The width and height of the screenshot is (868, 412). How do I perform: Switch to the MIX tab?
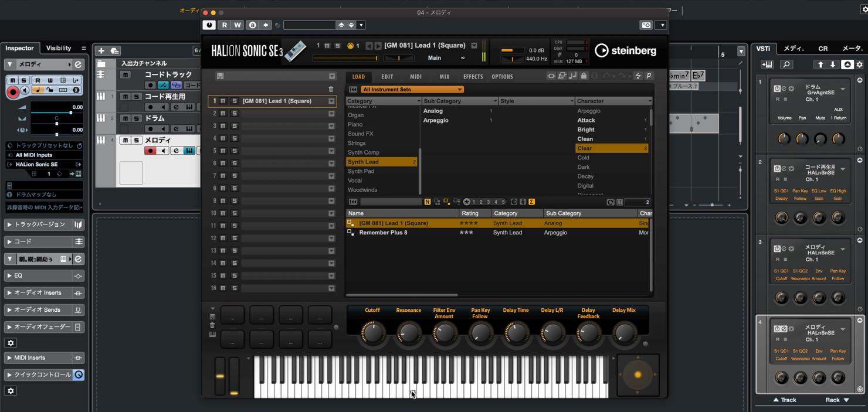pos(445,77)
